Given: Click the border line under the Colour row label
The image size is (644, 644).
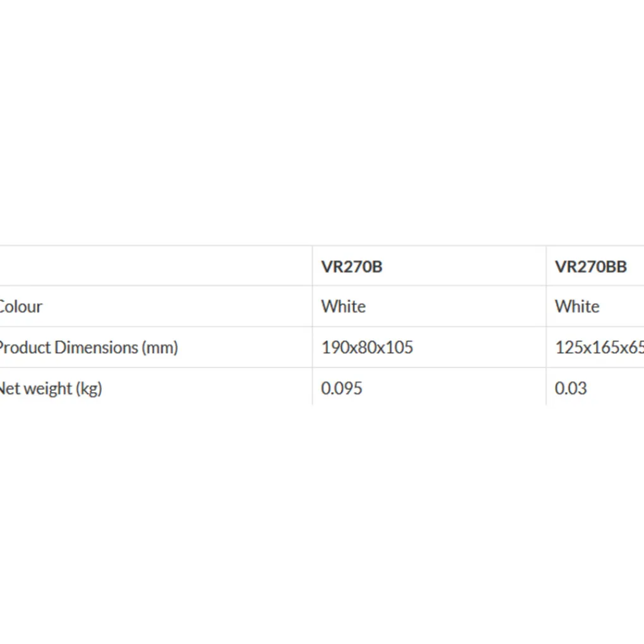Looking at the screenshot, I should pos(155,326).
